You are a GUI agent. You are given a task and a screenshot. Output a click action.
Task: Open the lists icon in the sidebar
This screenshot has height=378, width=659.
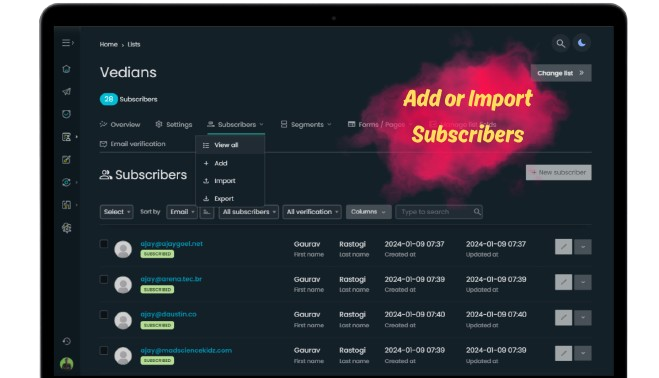[66, 137]
